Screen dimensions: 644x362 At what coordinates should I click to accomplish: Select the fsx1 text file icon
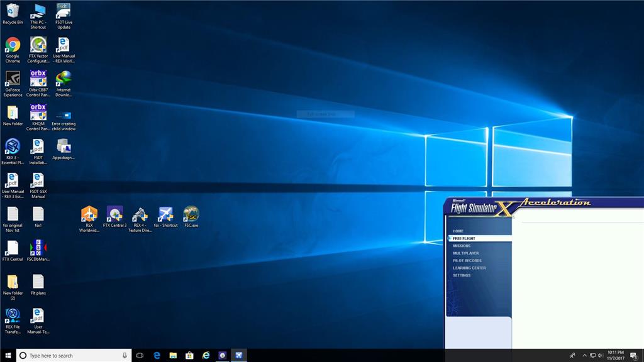[x=38, y=217]
